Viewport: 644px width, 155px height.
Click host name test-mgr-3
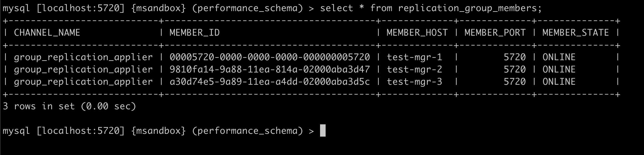tap(414, 82)
